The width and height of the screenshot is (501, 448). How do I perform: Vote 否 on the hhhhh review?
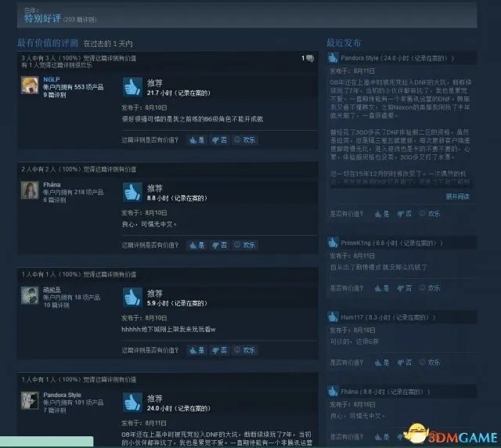tap(219, 350)
